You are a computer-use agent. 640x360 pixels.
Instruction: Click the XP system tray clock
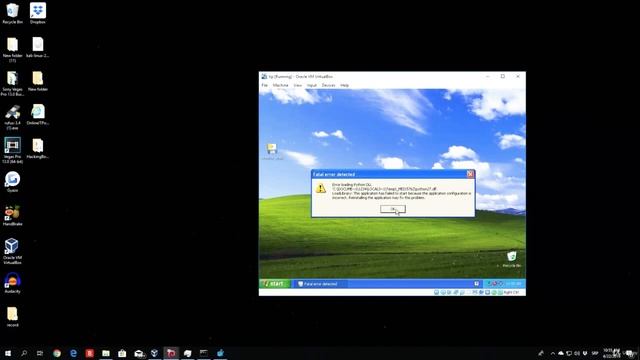514,284
